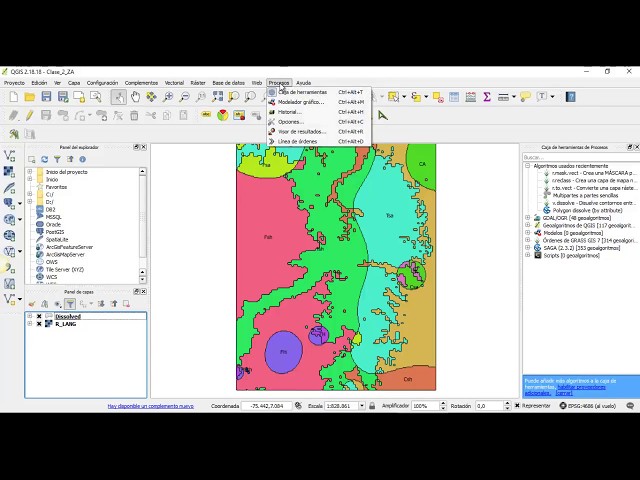Open the Modelador gráfico menu entry
This screenshot has height=480, width=640.
300,102
